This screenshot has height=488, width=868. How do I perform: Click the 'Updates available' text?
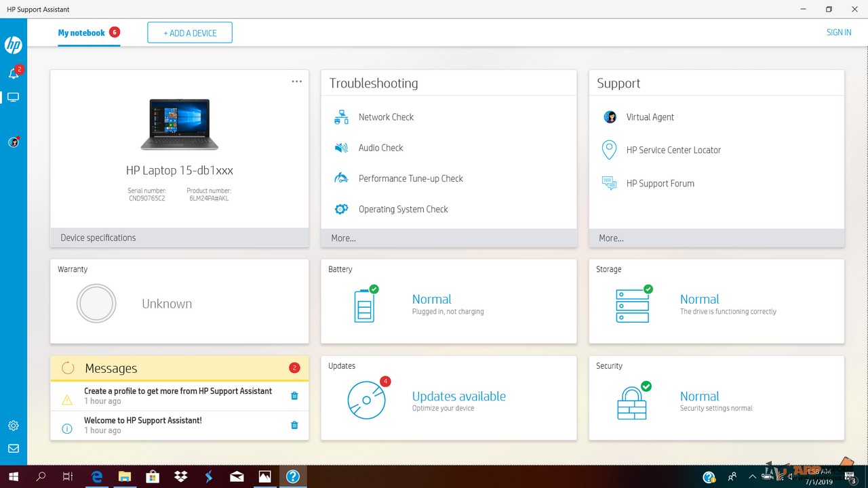459,396
